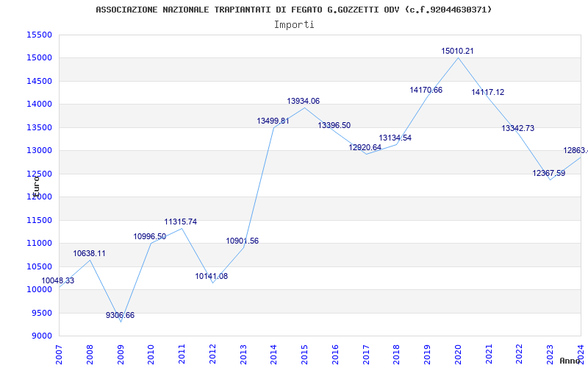The image size is (588, 368).
Task: Click the 11500 y-axis value
Action: 39,220
